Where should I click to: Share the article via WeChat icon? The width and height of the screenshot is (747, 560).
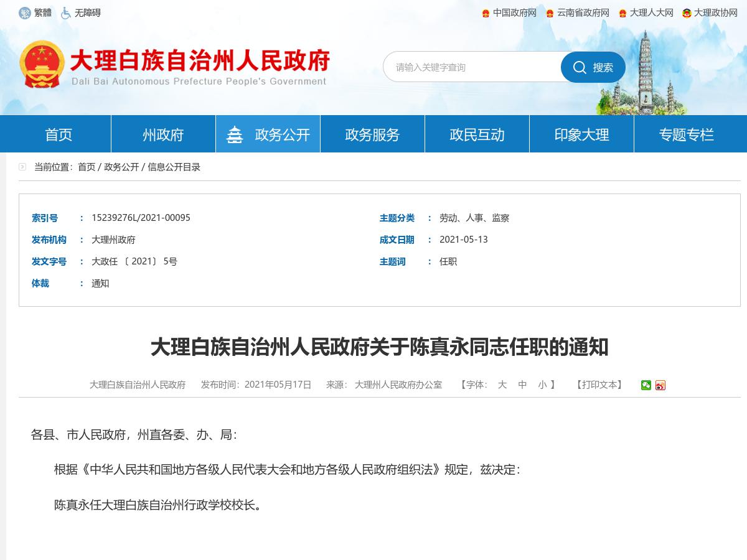pos(646,385)
